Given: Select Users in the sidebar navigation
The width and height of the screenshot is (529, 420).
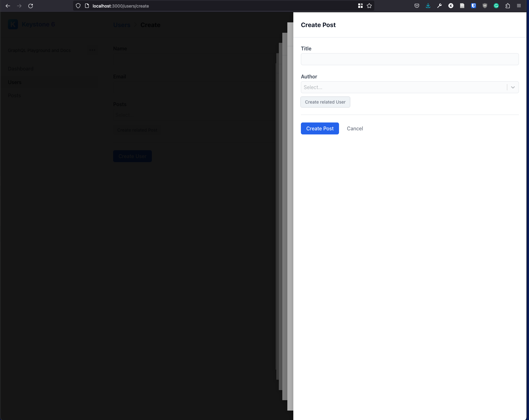Looking at the screenshot, I should pyautogui.click(x=15, y=82).
